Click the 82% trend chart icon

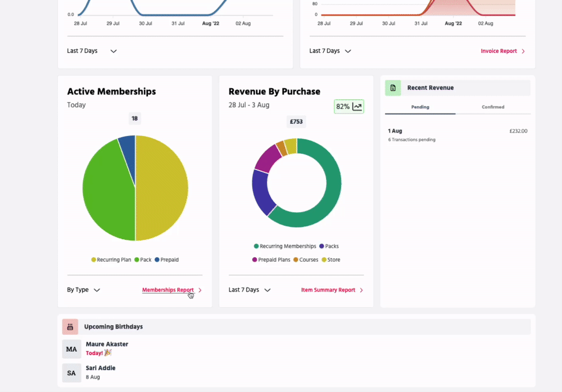click(x=357, y=107)
